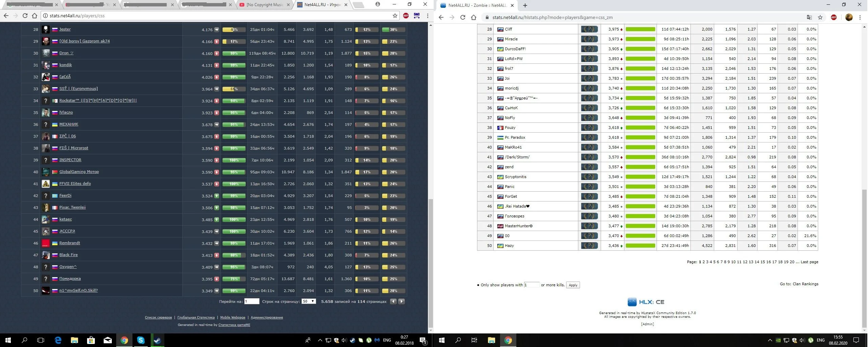Open the Clan Rankings link

coord(805,284)
